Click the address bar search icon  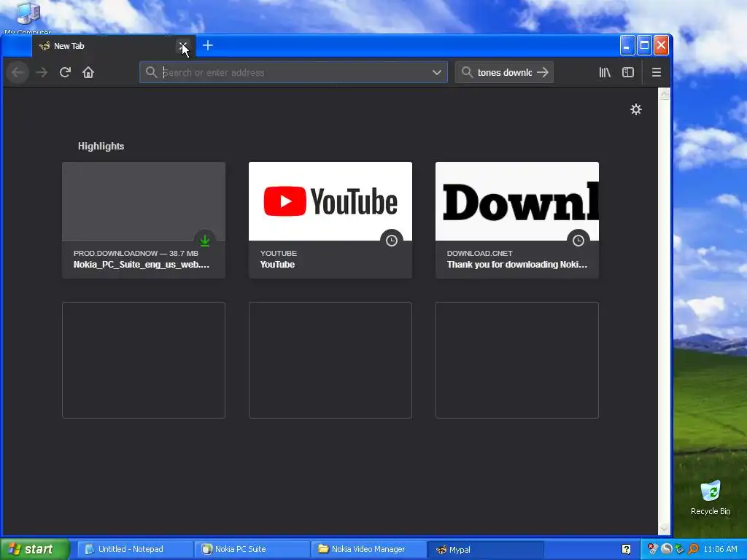(x=151, y=72)
